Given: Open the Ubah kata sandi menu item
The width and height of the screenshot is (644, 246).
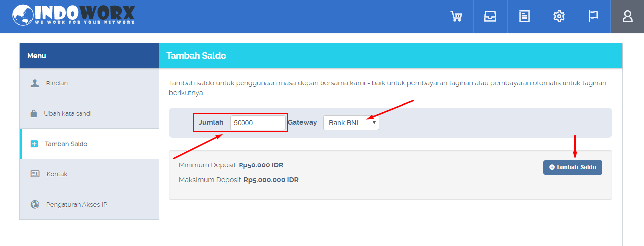Looking at the screenshot, I should (x=89, y=113).
